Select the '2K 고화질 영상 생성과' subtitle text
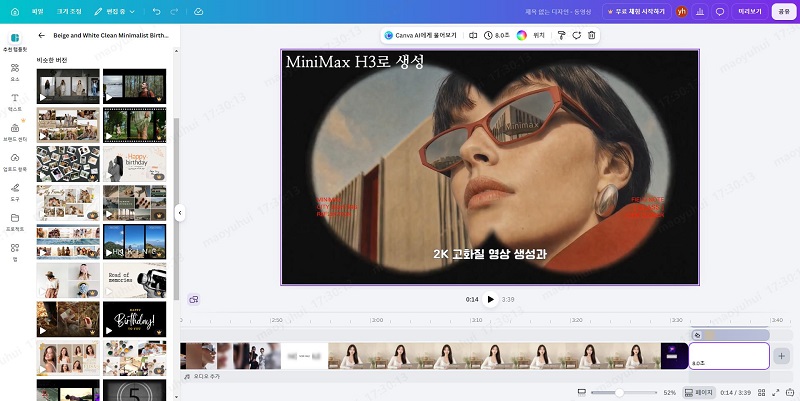The image size is (800, 401). pyautogui.click(x=490, y=254)
